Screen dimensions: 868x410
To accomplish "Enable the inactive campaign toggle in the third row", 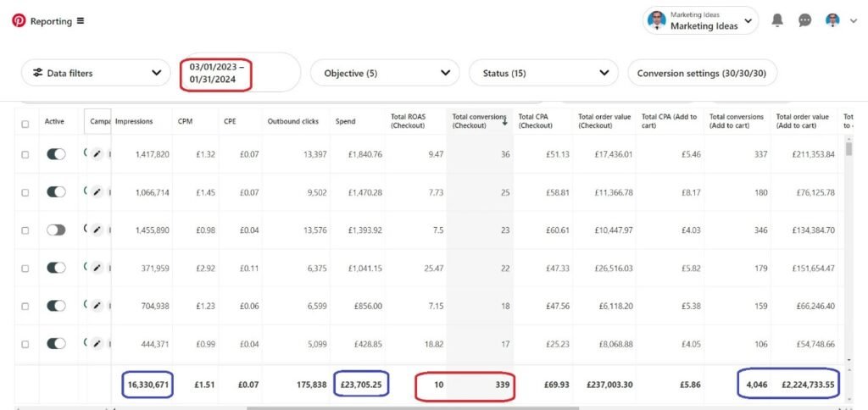I will click(x=56, y=230).
